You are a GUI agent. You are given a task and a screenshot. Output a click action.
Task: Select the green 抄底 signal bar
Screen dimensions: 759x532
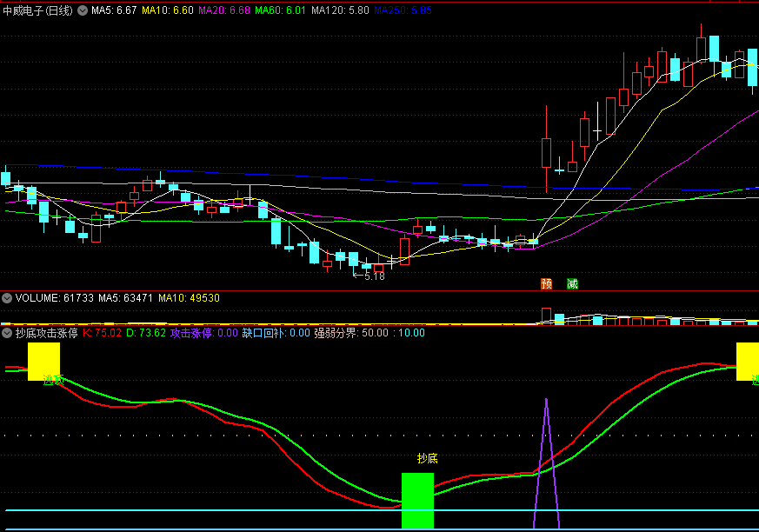pos(417,501)
